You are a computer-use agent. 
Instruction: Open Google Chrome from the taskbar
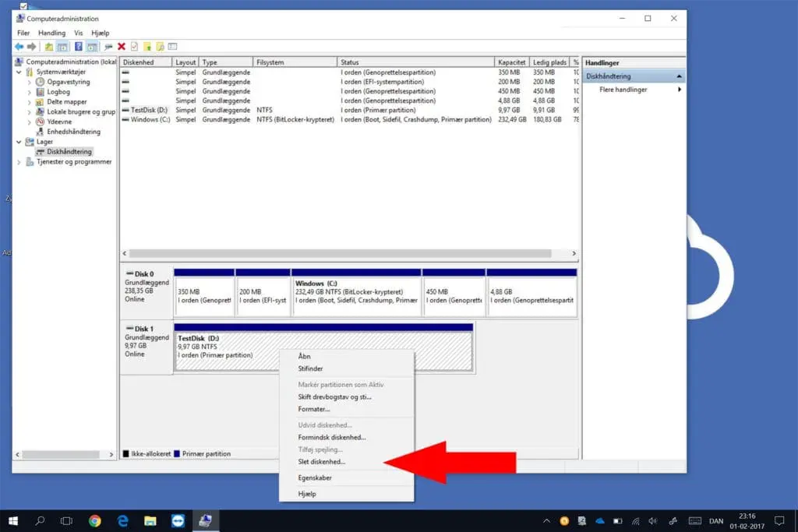click(94, 520)
